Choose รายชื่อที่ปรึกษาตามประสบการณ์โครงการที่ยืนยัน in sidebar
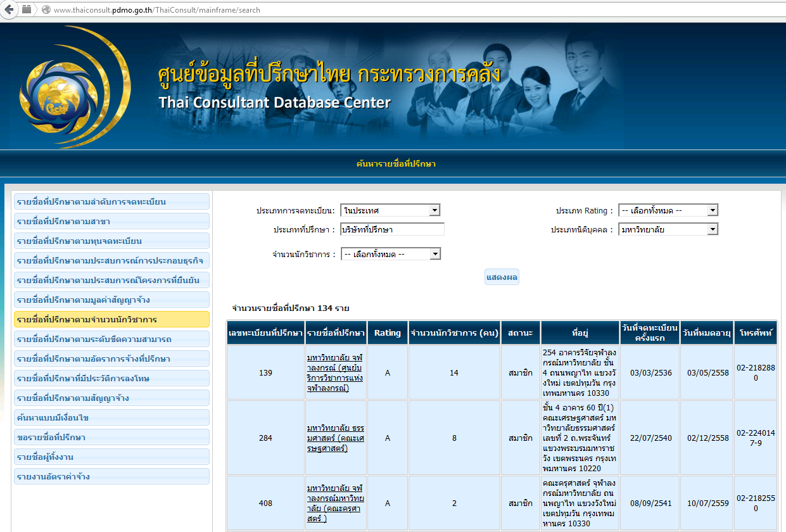This screenshot has height=532, width=786. 111,281
